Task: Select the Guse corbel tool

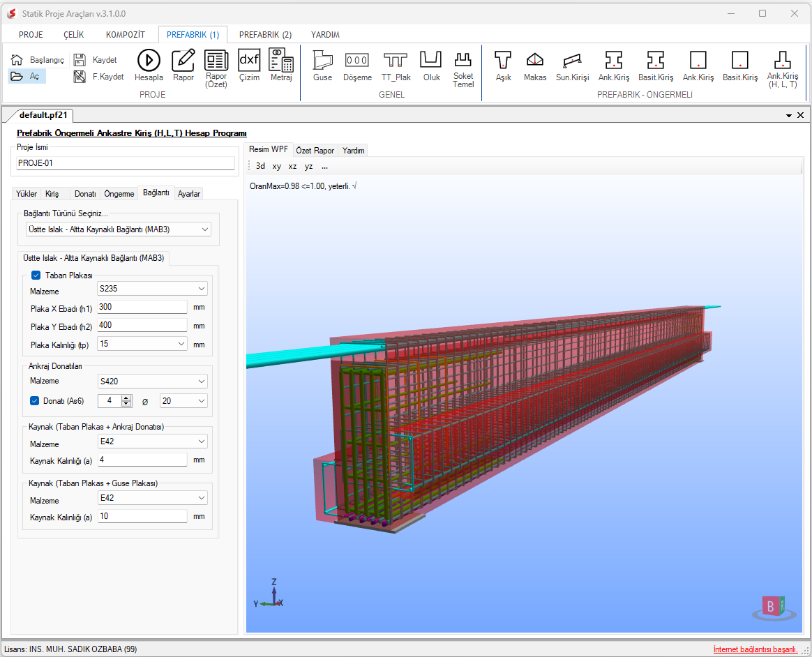Action: 322,65
